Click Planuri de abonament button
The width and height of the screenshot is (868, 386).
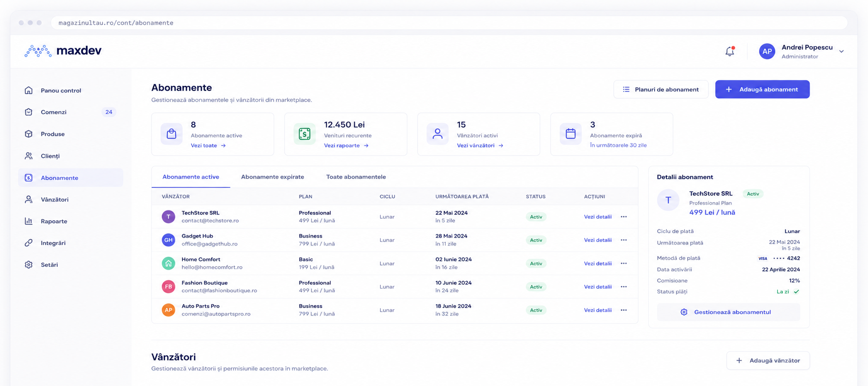661,90
